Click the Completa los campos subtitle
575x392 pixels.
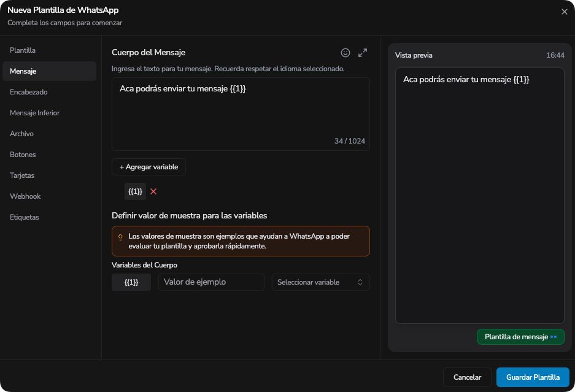(x=65, y=23)
